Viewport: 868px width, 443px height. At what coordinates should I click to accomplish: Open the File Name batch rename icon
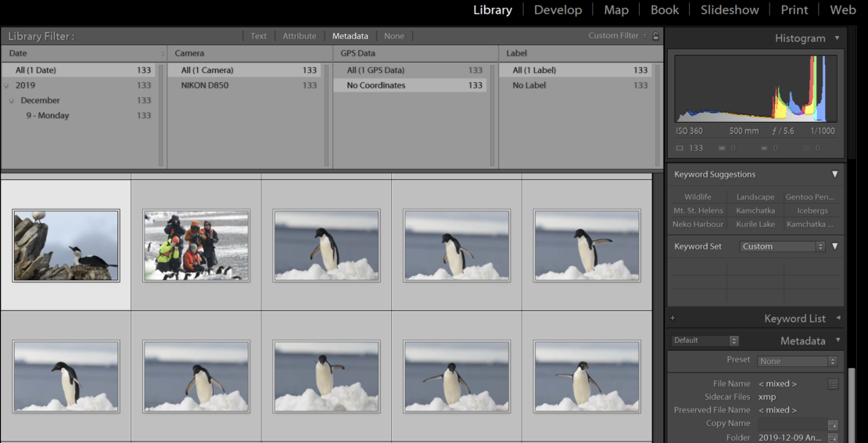click(833, 384)
